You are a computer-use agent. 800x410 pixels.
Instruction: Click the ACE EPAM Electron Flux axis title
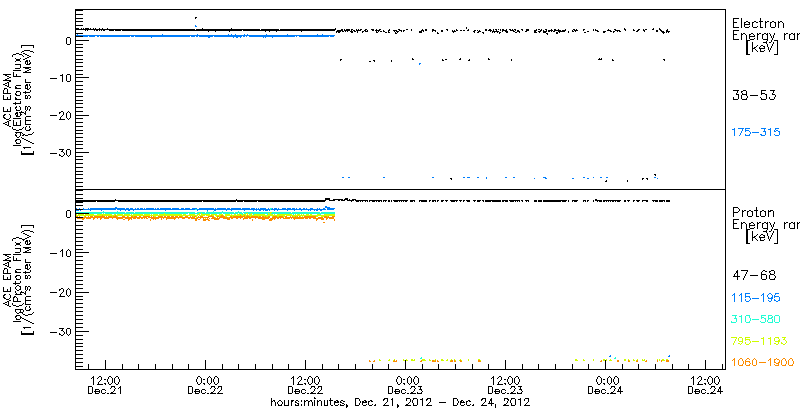pyautogui.click(x=19, y=99)
